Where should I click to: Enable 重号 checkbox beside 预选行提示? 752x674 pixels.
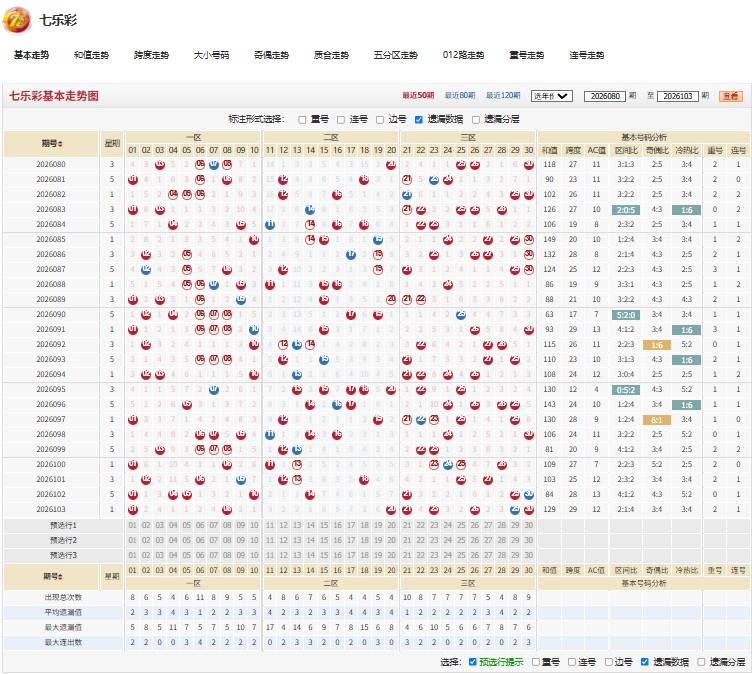[x=536, y=662]
